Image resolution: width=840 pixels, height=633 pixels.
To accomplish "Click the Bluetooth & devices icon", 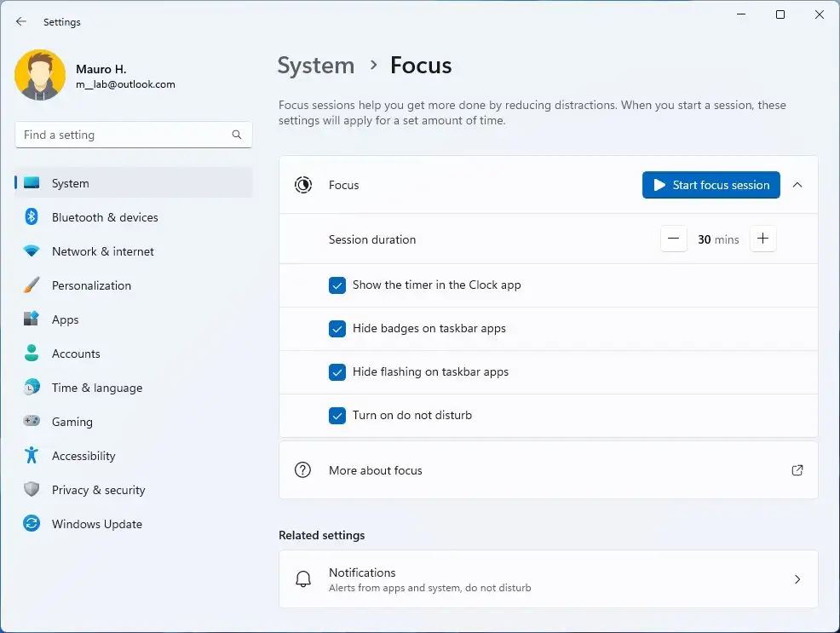I will (32, 217).
